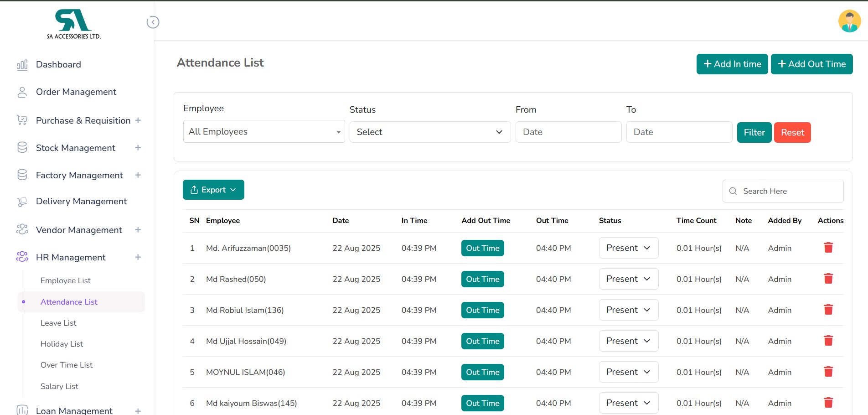Delete Md. Arifuzzaman's attendance record

pyautogui.click(x=828, y=248)
